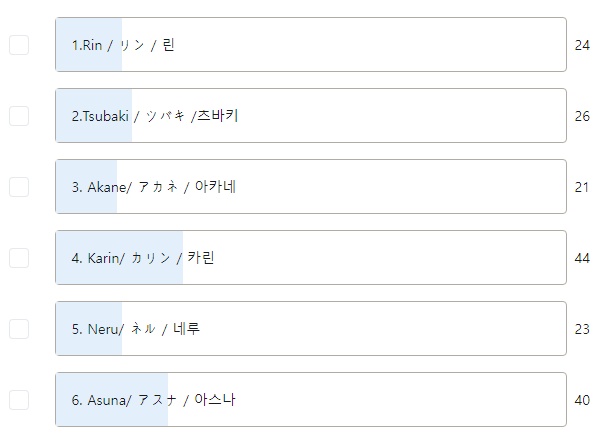Click the vote count 24 for Rin

point(583,45)
